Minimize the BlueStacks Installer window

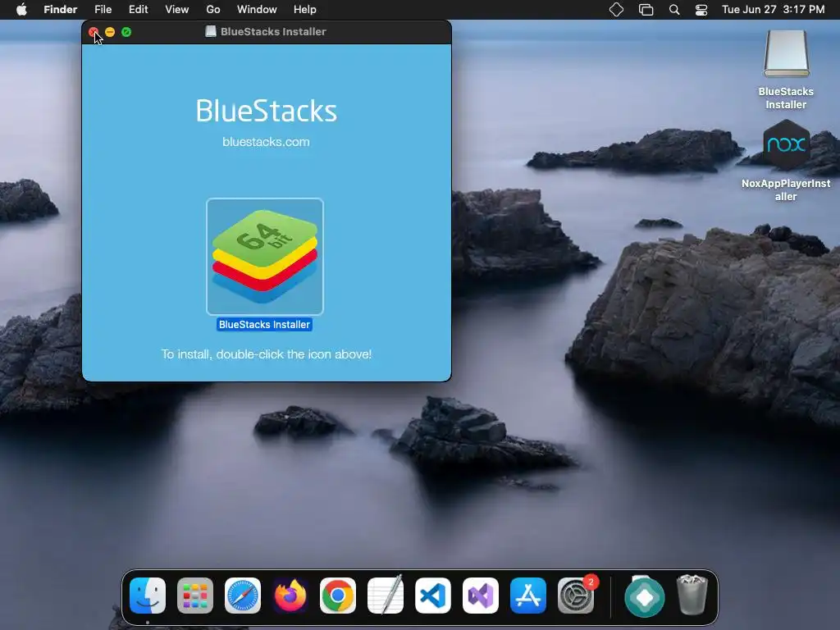pyautogui.click(x=110, y=32)
